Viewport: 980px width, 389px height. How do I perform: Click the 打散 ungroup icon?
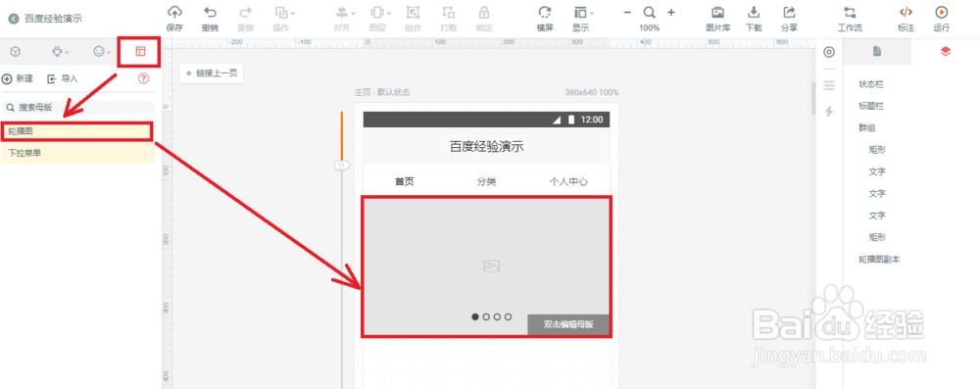pyautogui.click(x=448, y=13)
